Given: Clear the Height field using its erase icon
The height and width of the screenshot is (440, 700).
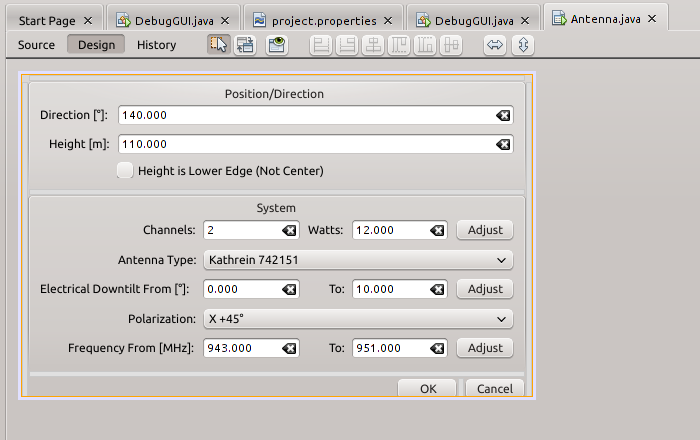Looking at the screenshot, I should pyautogui.click(x=503, y=145).
